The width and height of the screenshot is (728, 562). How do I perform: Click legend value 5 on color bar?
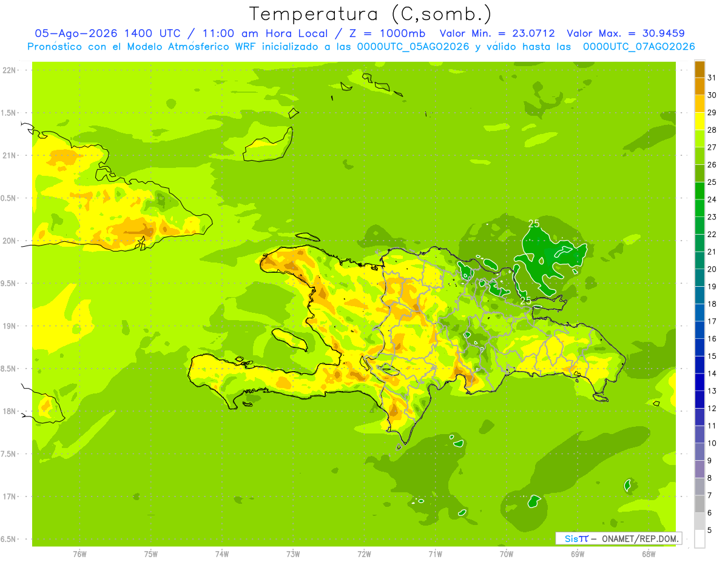click(x=710, y=530)
